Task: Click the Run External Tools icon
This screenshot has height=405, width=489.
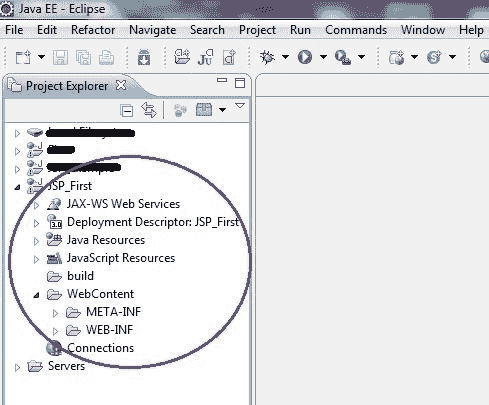Action: (x=343, y=57)
